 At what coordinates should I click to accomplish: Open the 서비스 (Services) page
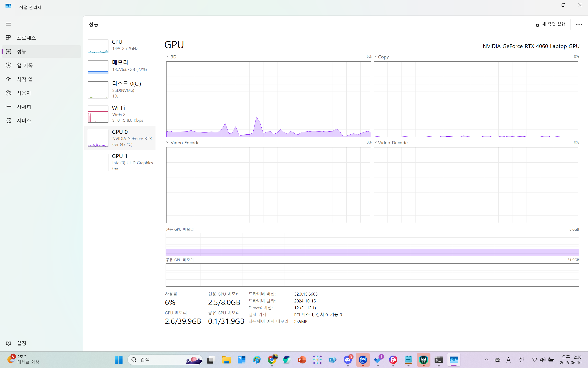(x=41, y=121)
